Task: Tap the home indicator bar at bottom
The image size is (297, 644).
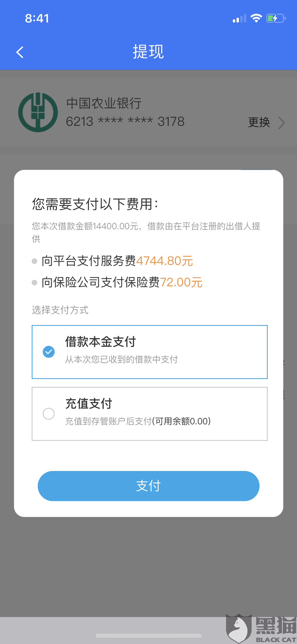Action: point(149,636)
